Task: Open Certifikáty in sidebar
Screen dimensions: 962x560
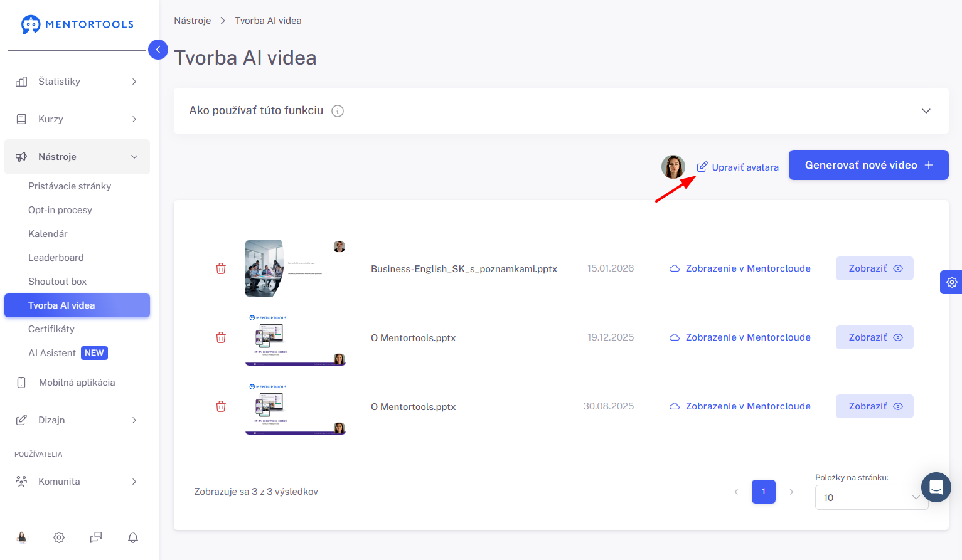Action: [51, 329]
